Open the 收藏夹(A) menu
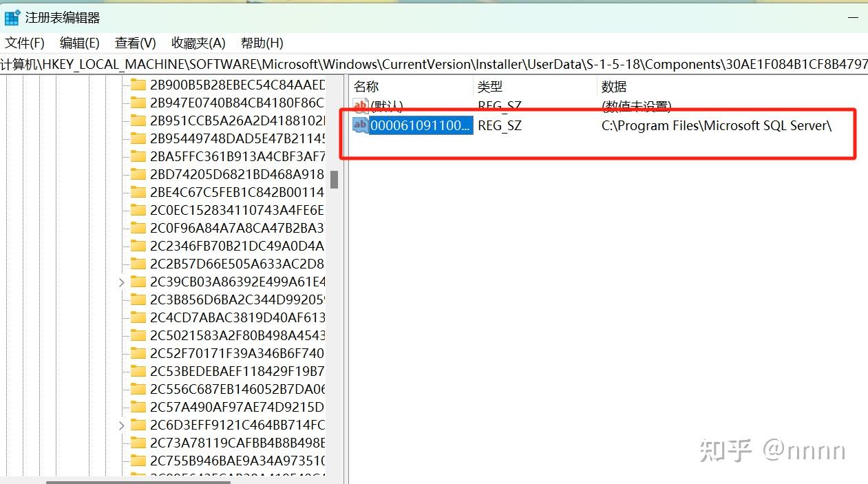 [x=198, y=43]
